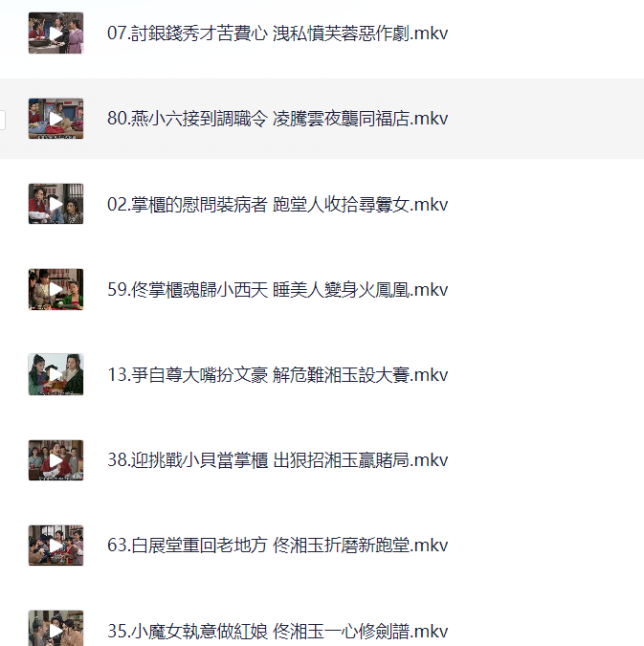The height and width of the screenshot is (646, 644).
Task: Open file 35.小魔女執意做紅娘.mkv
Action: [x=278, y=631]
